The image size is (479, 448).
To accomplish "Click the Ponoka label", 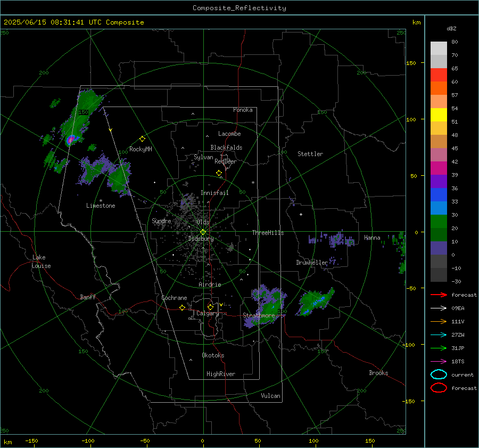I will click(x=243, y=110).
